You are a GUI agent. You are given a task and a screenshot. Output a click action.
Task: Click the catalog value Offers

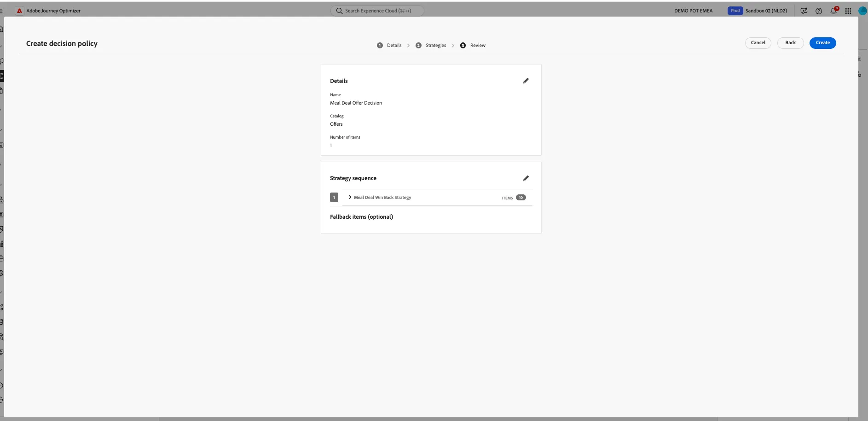[336, 124]
